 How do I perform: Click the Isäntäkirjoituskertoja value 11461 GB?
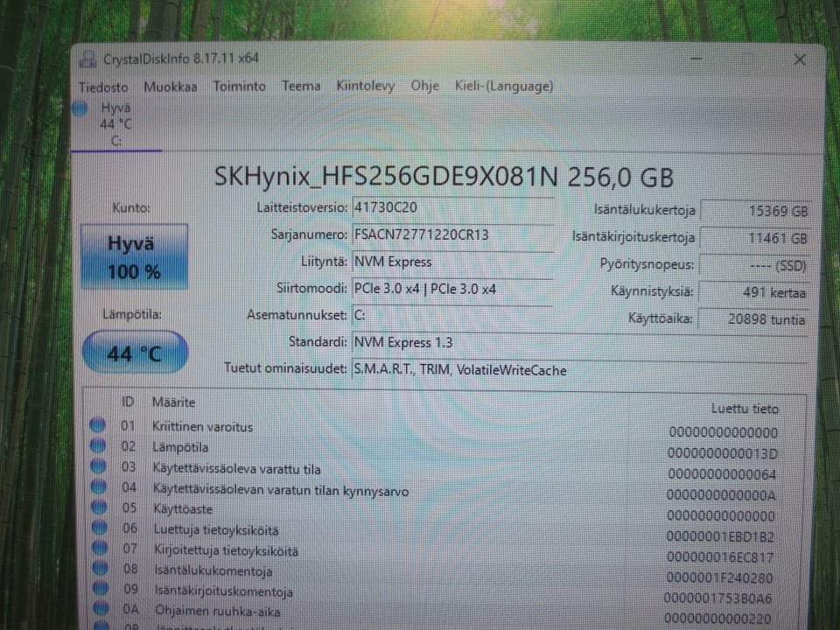tap(755, 238)
